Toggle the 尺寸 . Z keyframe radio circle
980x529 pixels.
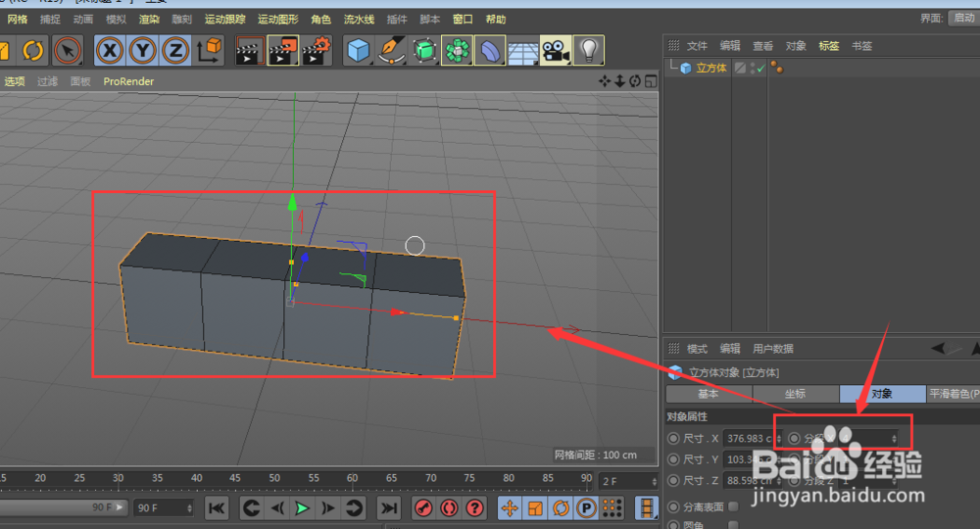673,480
